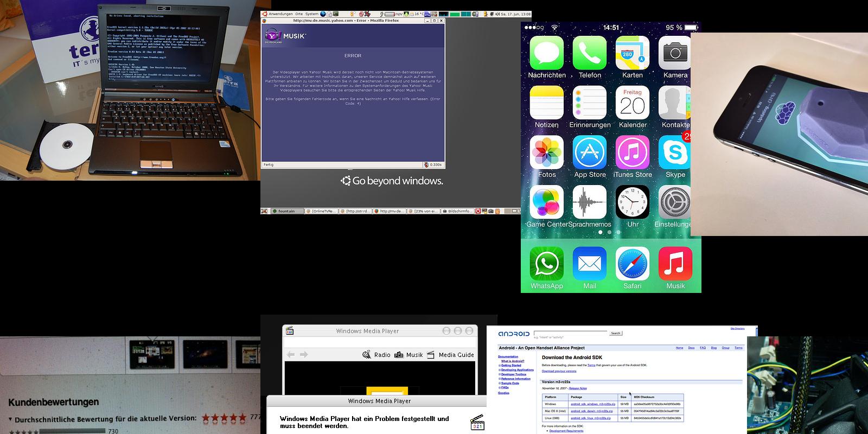The image size is (868, 434).
Task: Open the iTunes Store app
Action: click(x=633, y=152)
